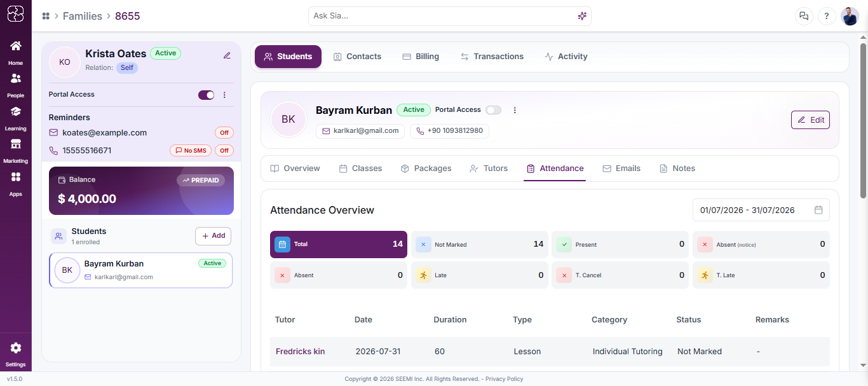Open the help question mark icon
Viewport: 868px width, 386px height.
tap(827, 17)
